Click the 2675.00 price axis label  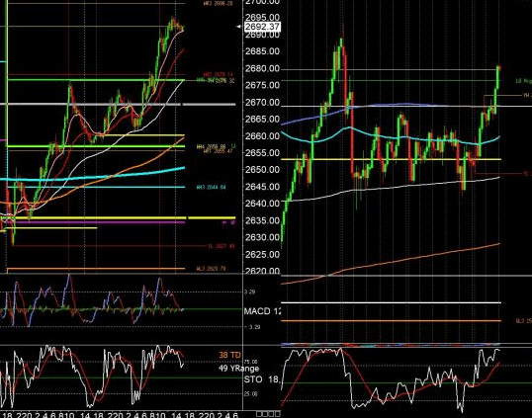tap(262, 85)
